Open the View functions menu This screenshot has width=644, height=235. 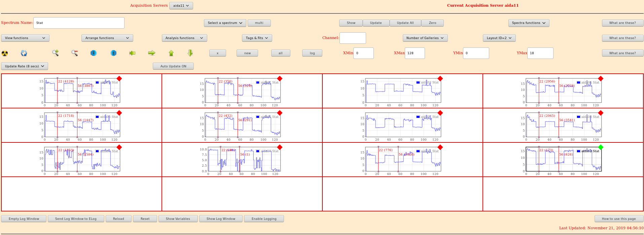coord(25,38)
